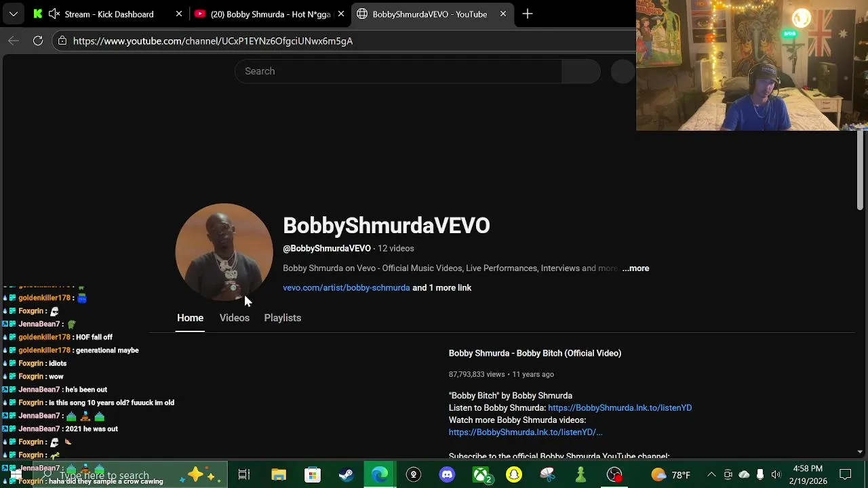The image size is (868, 488).
Task: Click Foxgrin's 'wow' chat message
Action: click(56, 377)
